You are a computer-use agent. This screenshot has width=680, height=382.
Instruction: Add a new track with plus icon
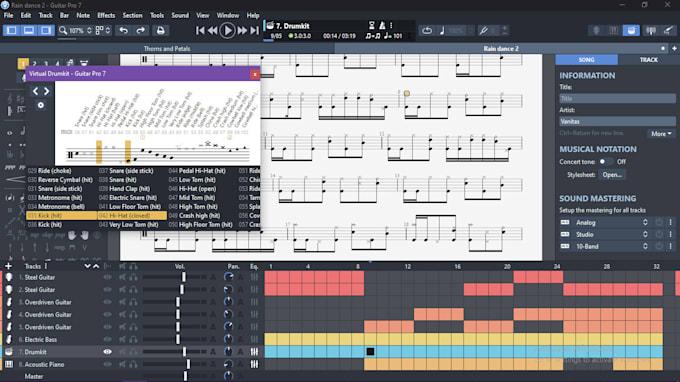point(8,266)
